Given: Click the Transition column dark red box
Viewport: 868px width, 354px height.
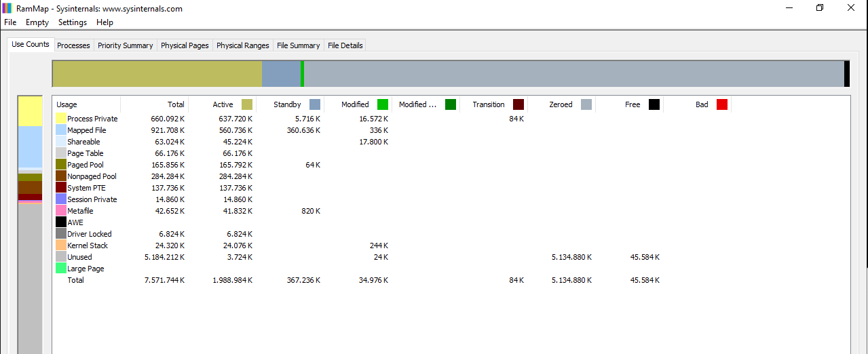Looking at the screenshot, I should tap(518, 104).
